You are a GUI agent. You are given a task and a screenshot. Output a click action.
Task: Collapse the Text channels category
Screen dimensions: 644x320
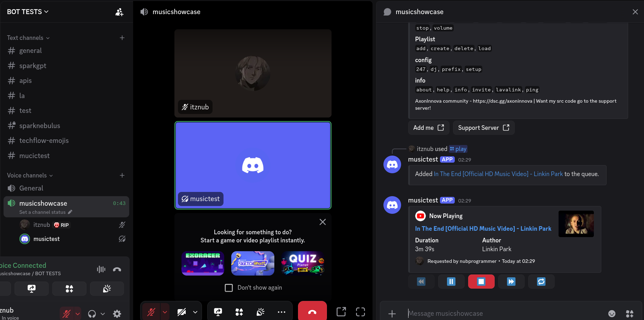[x=28, y=38]
